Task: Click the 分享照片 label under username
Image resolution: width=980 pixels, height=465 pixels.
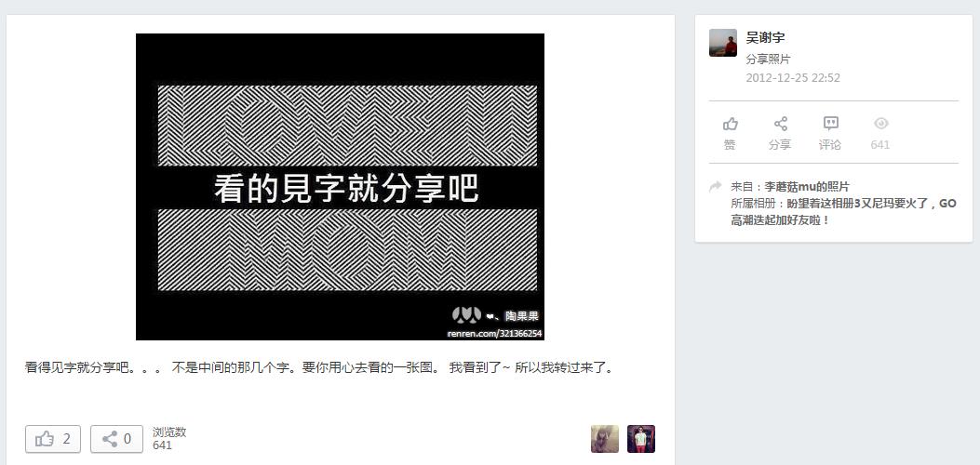Action: [x=768, y=60]
